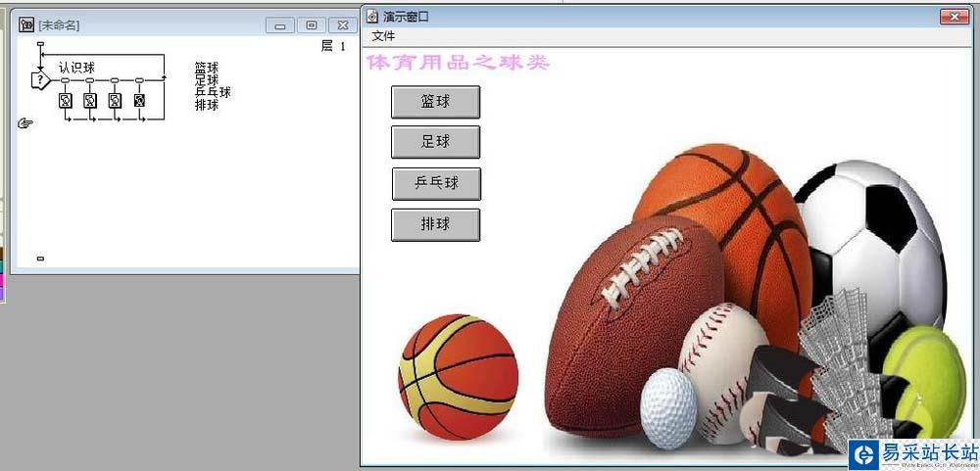
Task: Click the flowline end marker at bottom
Action: click(x=40, y=259)
